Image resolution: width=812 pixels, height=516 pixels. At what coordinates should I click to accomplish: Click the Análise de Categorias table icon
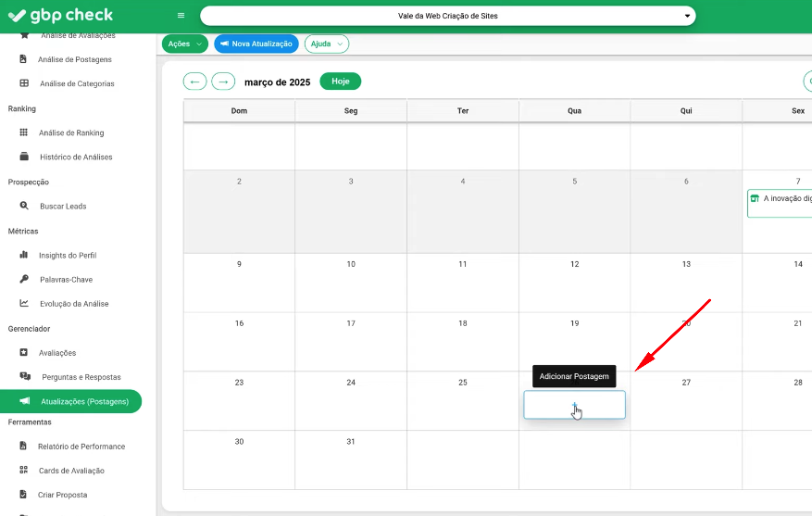(x=24, y=82)
